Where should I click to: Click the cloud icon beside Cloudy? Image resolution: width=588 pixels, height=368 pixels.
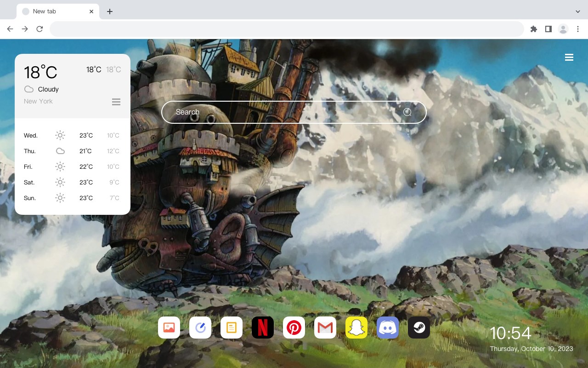[x=29, y=89]
